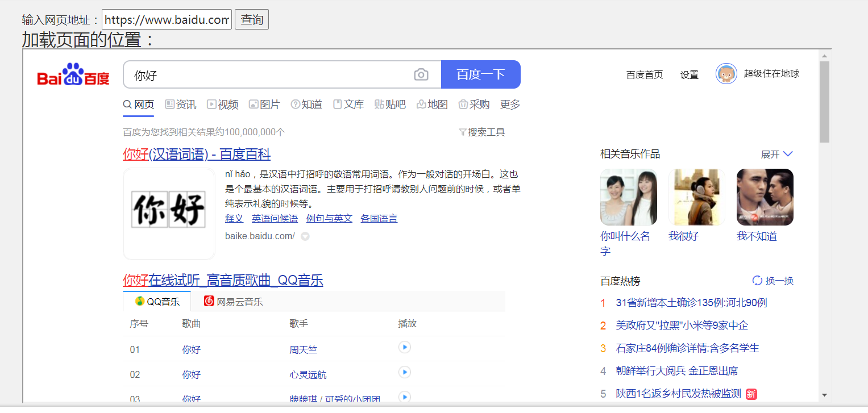Open 你好在线试听 QQ音乐 result
The image size is (868, 413).
coord(223,280)
